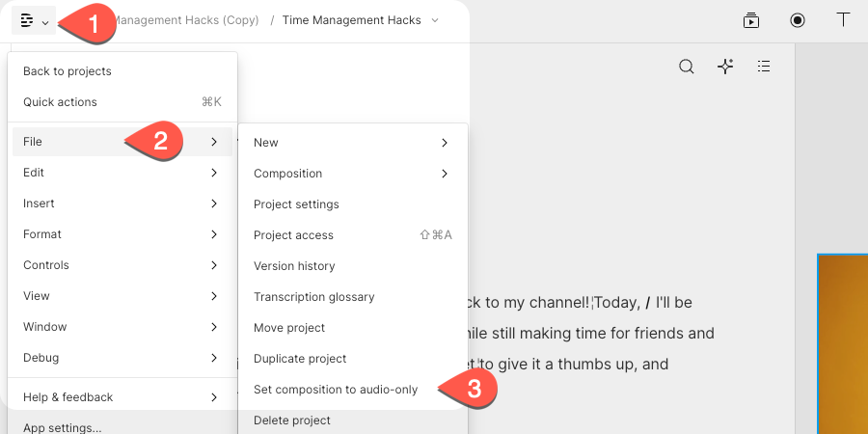Viewport: 868px width, 434px height.
Task: Click the script list outline icon
Action: tap(764, 67)
